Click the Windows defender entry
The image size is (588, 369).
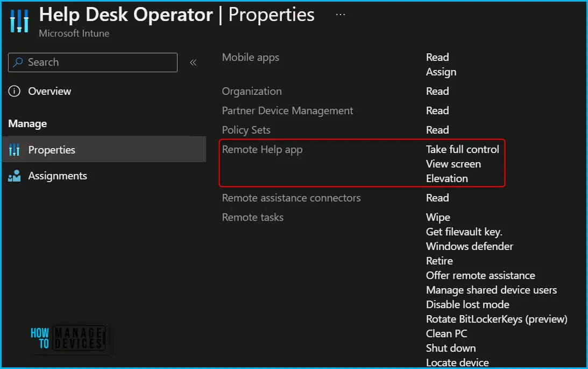[x=470, y=246]
